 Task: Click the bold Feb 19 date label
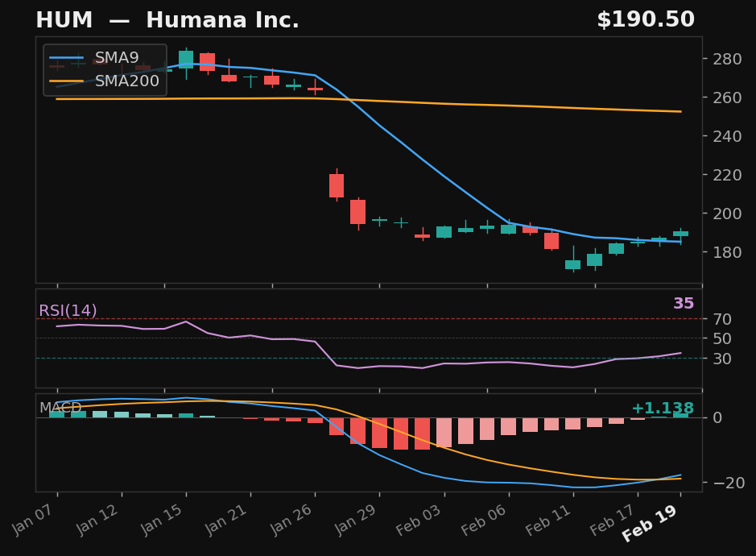[651, 523]
